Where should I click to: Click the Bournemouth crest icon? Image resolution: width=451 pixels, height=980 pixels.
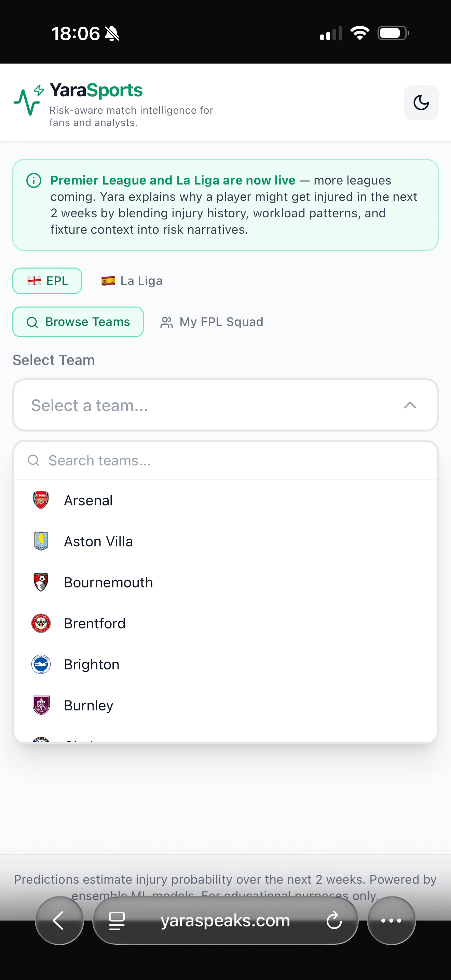(41, 582)
